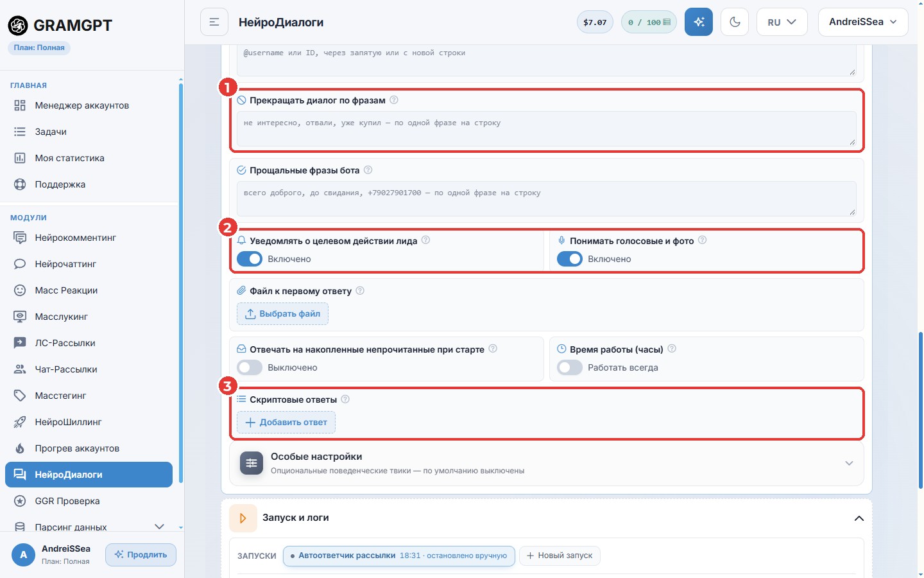Focus the Прощальные фразы бота textarea
This screenshot has height=578, width=924.
pyautogui.click(x=547, y=198)
